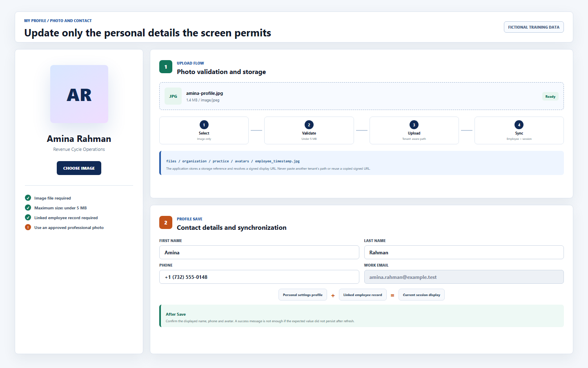Click the After Save heading
The image size is (588, 368).
tap(176, 314)
